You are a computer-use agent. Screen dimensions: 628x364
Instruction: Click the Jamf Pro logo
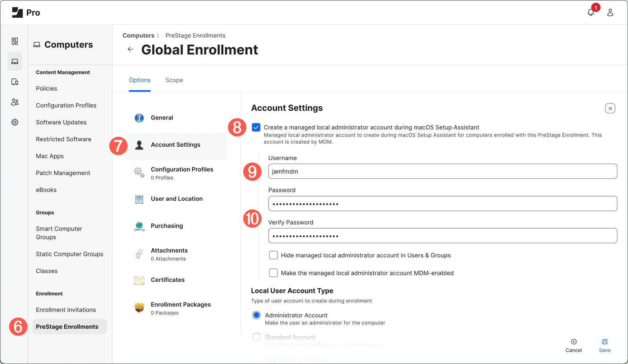click(x=17, y=12)
